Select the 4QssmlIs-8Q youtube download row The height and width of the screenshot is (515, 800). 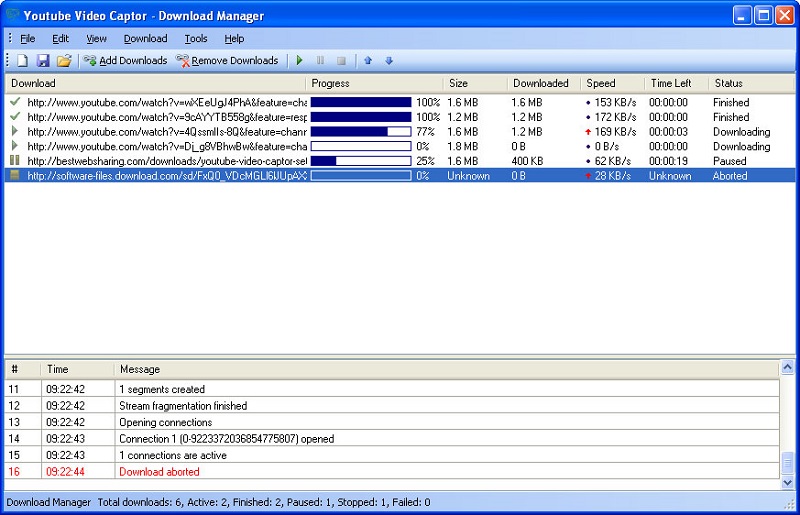400,132
